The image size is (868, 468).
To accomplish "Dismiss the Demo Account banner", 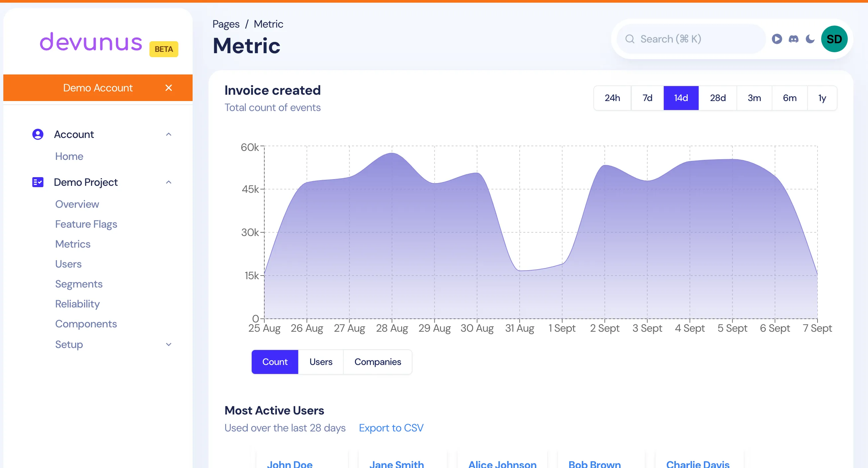I will pos(168,88).
